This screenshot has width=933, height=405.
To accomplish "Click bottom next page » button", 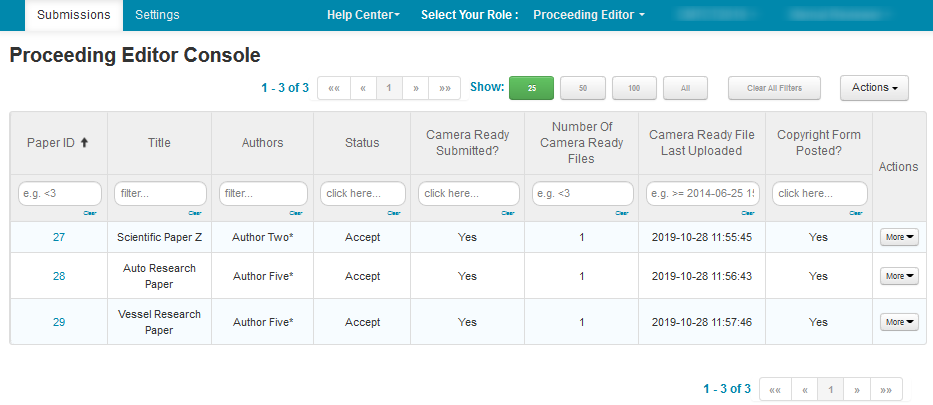I will pos(857,389).
